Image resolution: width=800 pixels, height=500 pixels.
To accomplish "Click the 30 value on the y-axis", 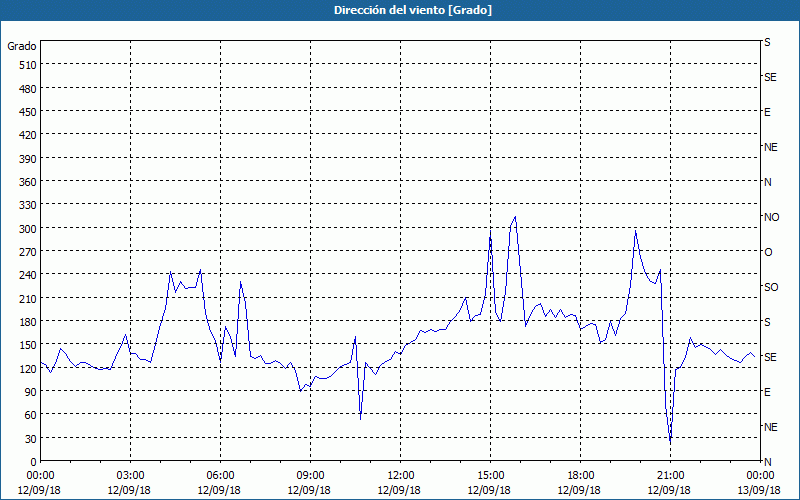I will point(31,439).
